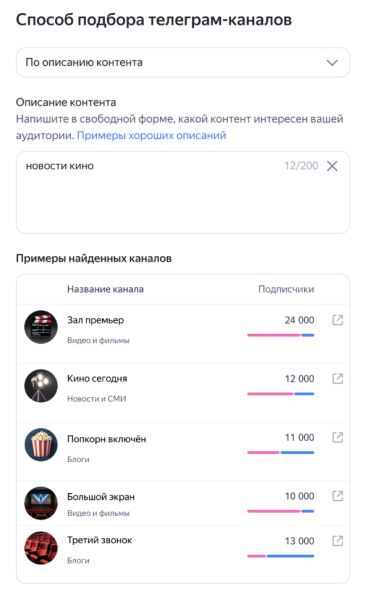
Task: Open external link for Попкорн включён channel
Action: click(x=337, y=437)
